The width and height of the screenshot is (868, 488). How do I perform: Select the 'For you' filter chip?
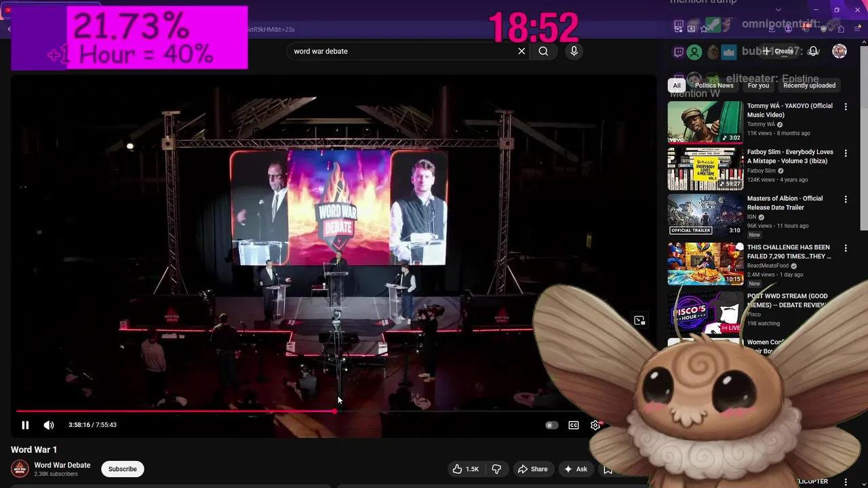(x=758, y=85)
